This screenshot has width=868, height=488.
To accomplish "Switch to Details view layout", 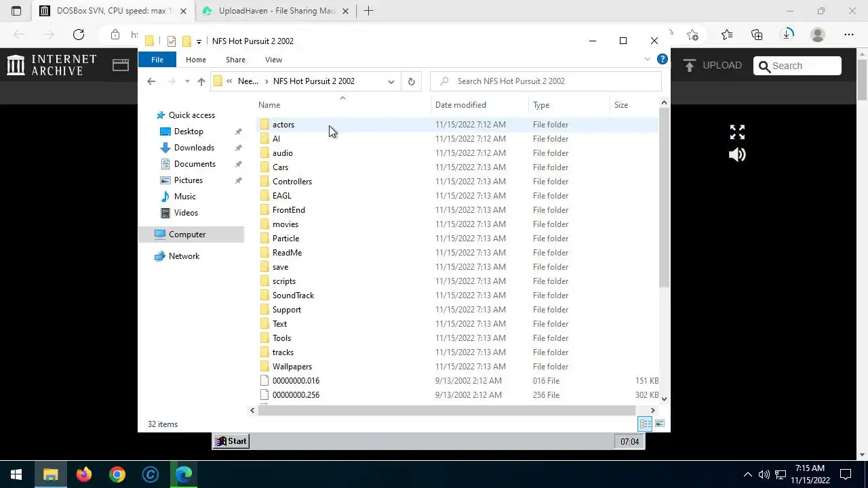I will click(x=645, y=424).
